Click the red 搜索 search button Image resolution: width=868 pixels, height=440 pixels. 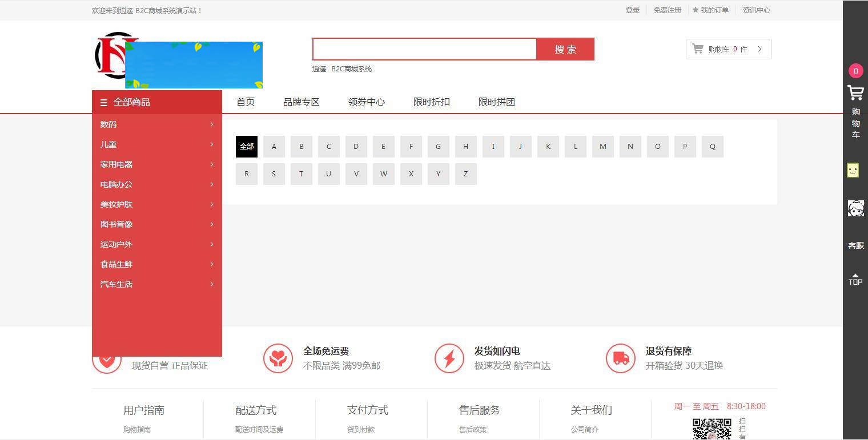pyautogui.click(x=565, y=49)
